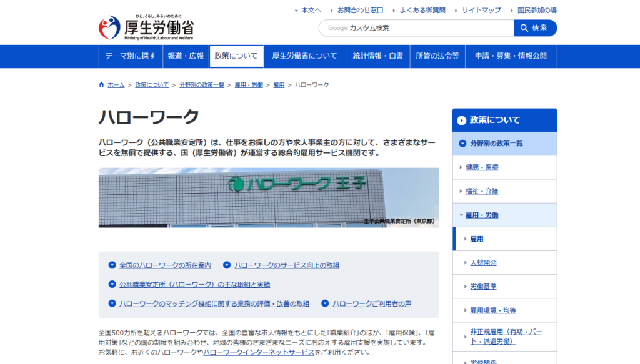Open the 政策について navigation tab

pyautogui.click(x=236, y=56)
